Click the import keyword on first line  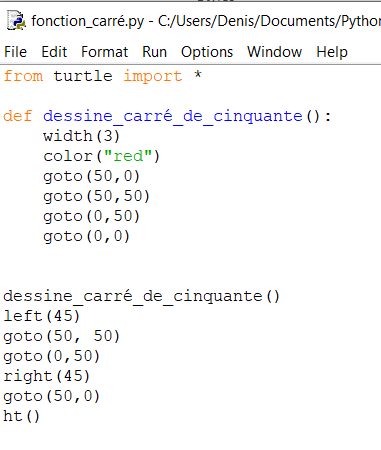tap(153, 76)
